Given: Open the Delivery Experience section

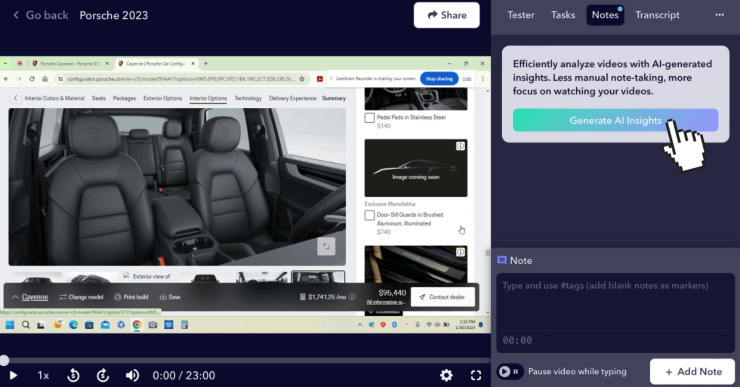Looking at the screenshot, I should pyautogui.click(x=293, y=98).
